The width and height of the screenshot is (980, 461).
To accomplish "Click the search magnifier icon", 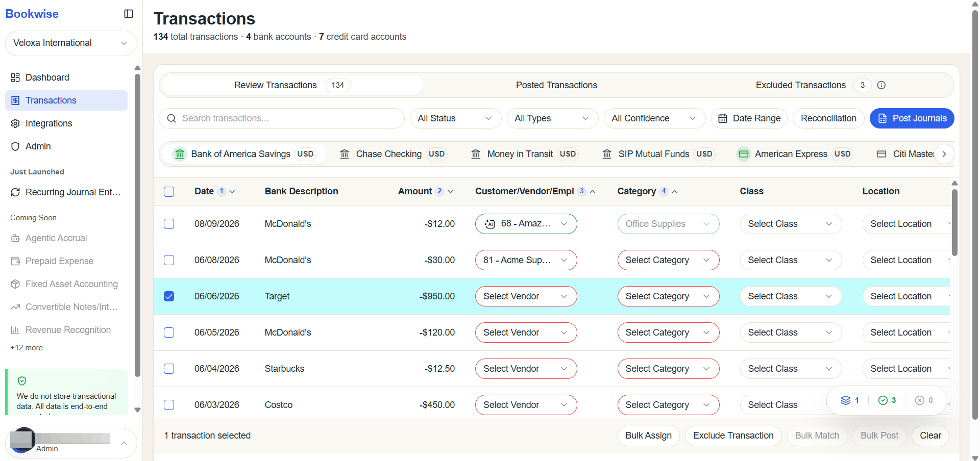I will click(x=171, y=118).
